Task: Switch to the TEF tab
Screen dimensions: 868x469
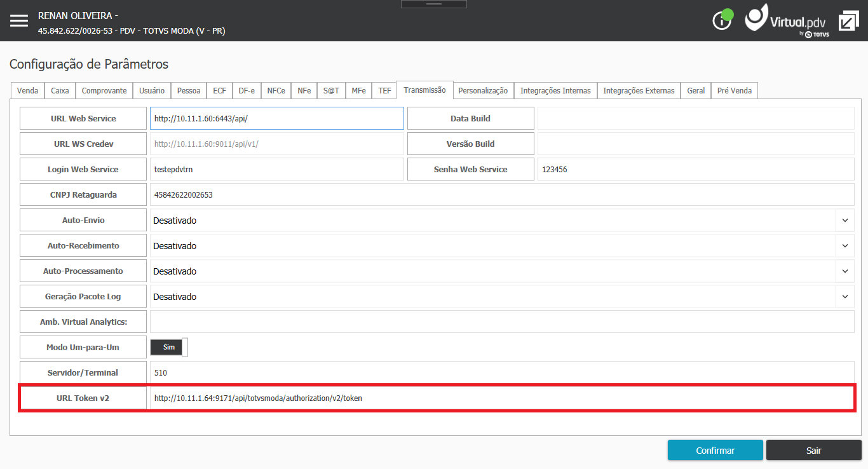Action: point(385,90)
